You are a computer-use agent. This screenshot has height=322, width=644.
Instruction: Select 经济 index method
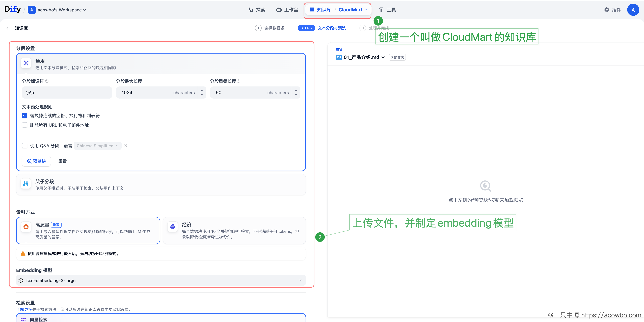pyautogui.click(x=234, y=231)
